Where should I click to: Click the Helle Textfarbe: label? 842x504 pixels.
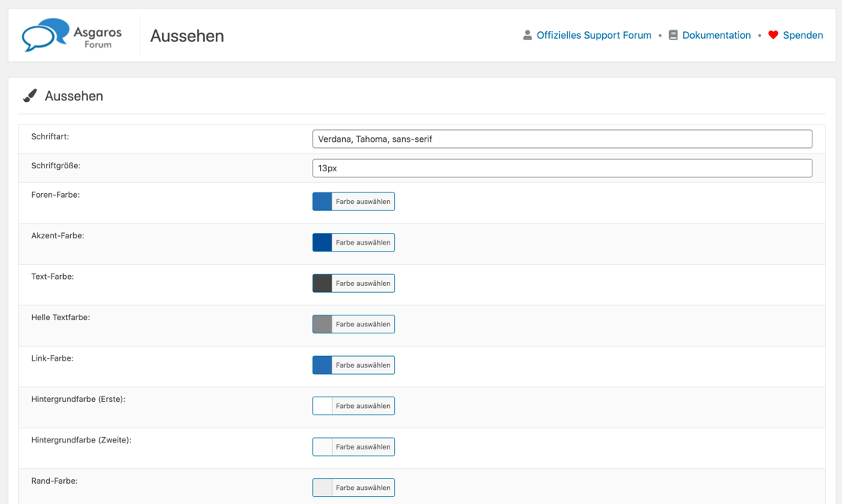click(x=61, y=317)
